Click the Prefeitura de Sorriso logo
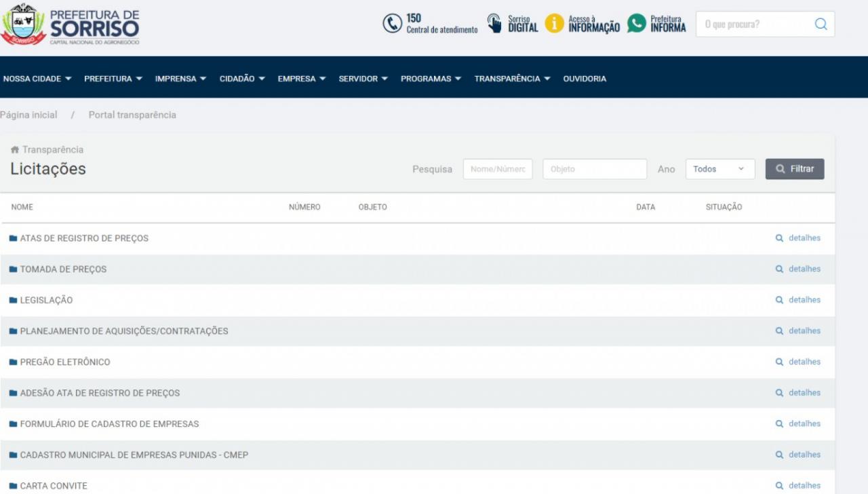 71,24
